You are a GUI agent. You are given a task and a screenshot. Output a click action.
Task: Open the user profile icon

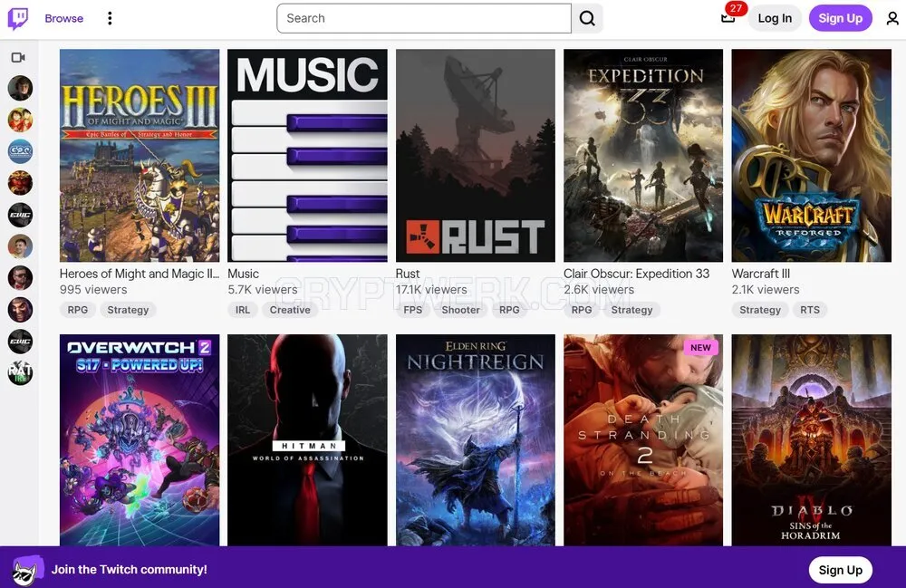coord(892,18)
